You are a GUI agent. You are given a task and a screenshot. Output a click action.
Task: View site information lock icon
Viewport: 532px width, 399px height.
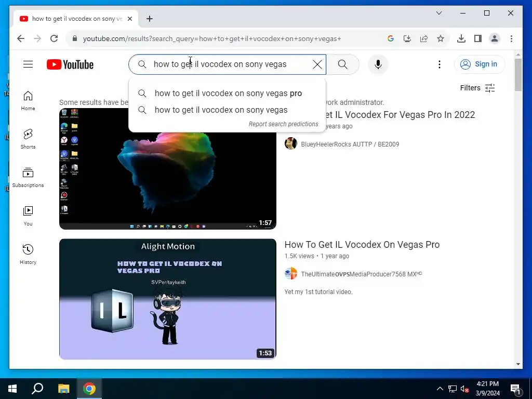point(75,38)
